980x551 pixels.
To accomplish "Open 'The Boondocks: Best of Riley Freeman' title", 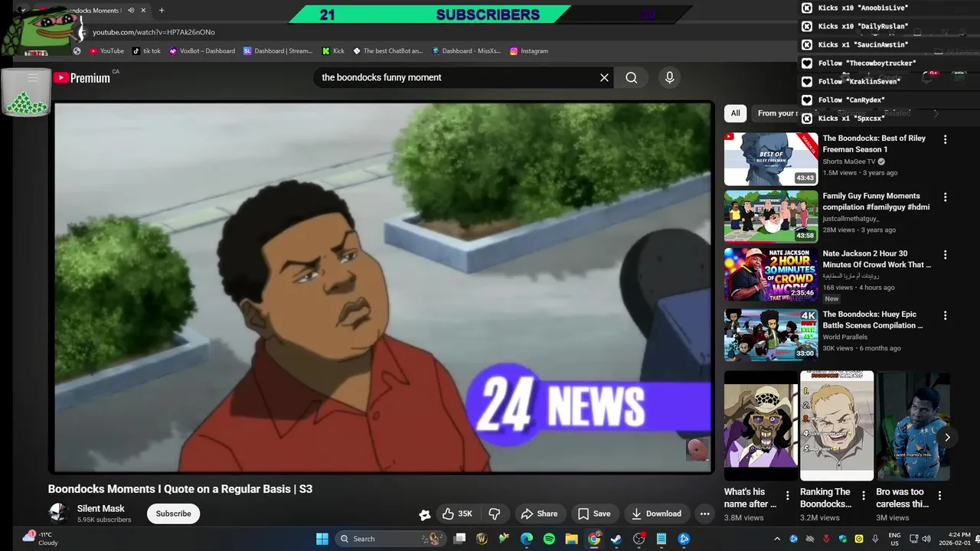I will (874, 144).
